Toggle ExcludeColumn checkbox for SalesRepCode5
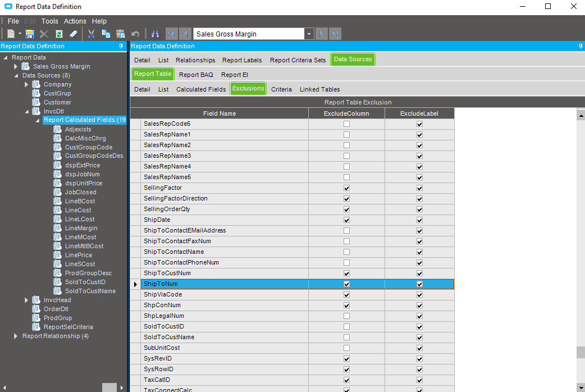585x392 pixels. coord(346,124)
